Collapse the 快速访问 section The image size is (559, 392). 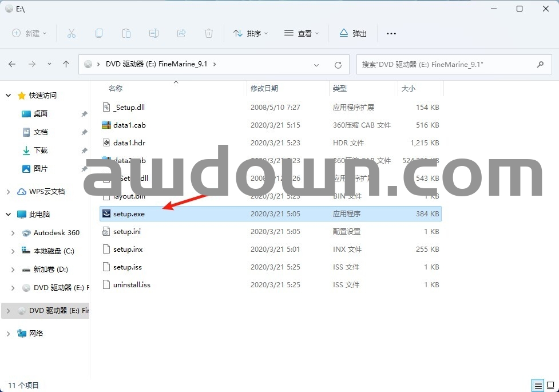pyautogui.click(x=9, y=96)
